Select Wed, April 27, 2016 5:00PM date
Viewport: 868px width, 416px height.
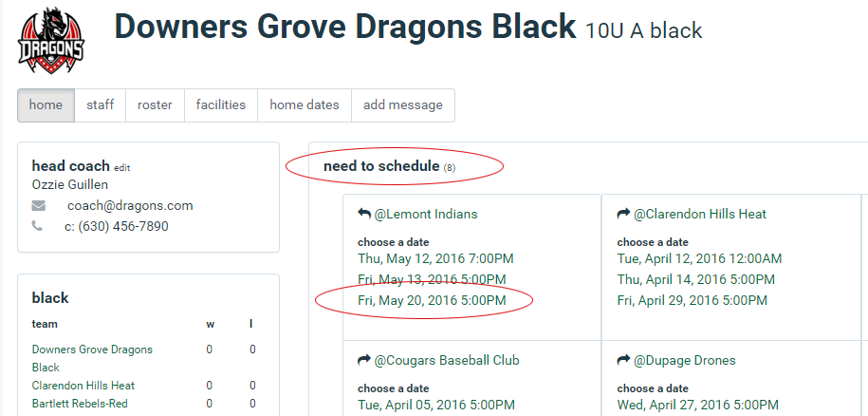coord(698,405)
